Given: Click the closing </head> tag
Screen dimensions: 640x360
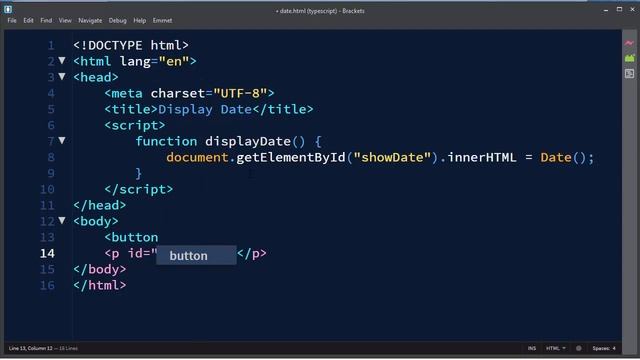Looking at the screenshot, I should (100, 205).
